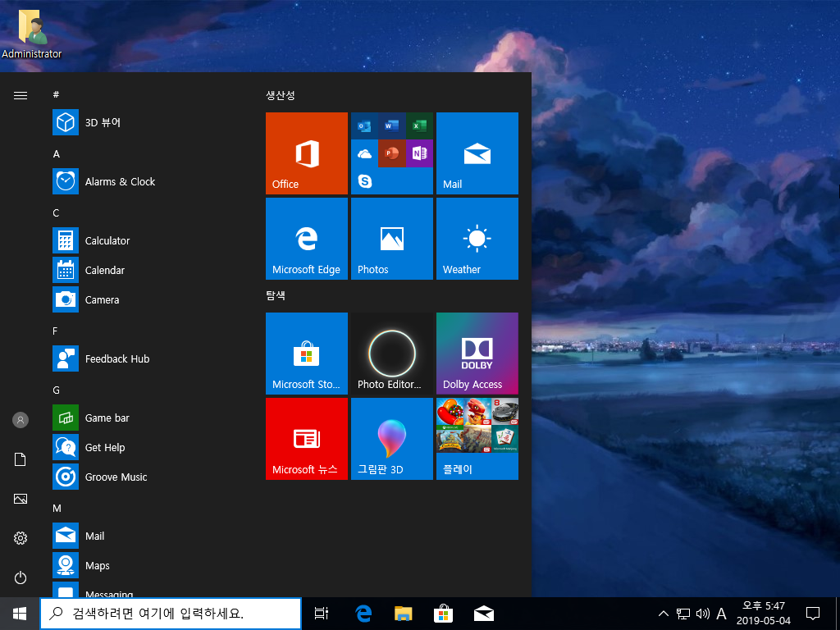Open the Photos tile
The width and height of the screenshot is (840, 630).
tap(391, 239)
